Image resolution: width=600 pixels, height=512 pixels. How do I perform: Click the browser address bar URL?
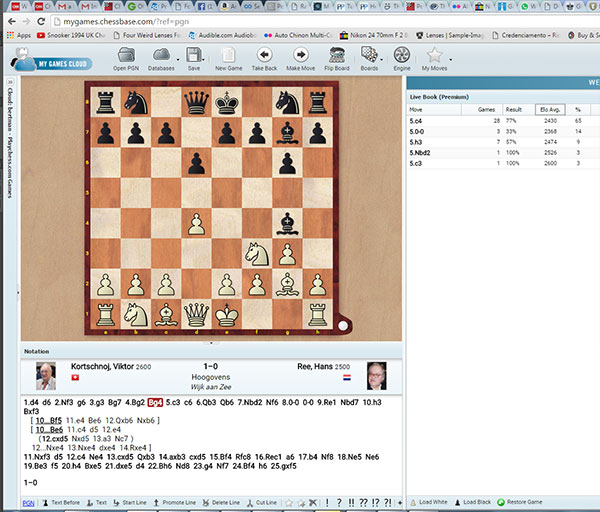point(120,20)
